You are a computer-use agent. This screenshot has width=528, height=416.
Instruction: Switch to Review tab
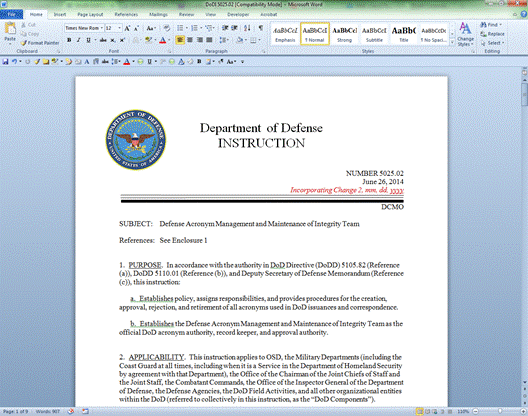coord(186,14)
